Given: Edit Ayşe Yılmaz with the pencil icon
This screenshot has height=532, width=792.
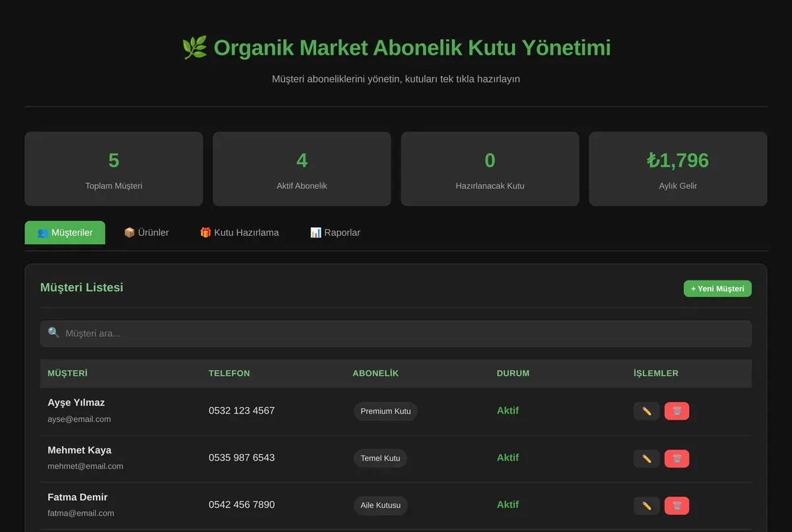Looking at the screenshot, I should (647, 411).
